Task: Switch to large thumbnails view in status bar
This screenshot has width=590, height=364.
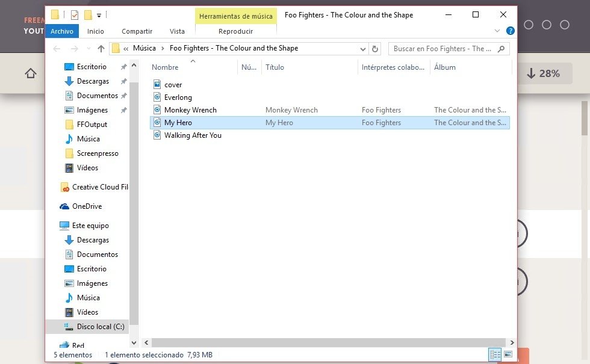Action: coord(508,354)
